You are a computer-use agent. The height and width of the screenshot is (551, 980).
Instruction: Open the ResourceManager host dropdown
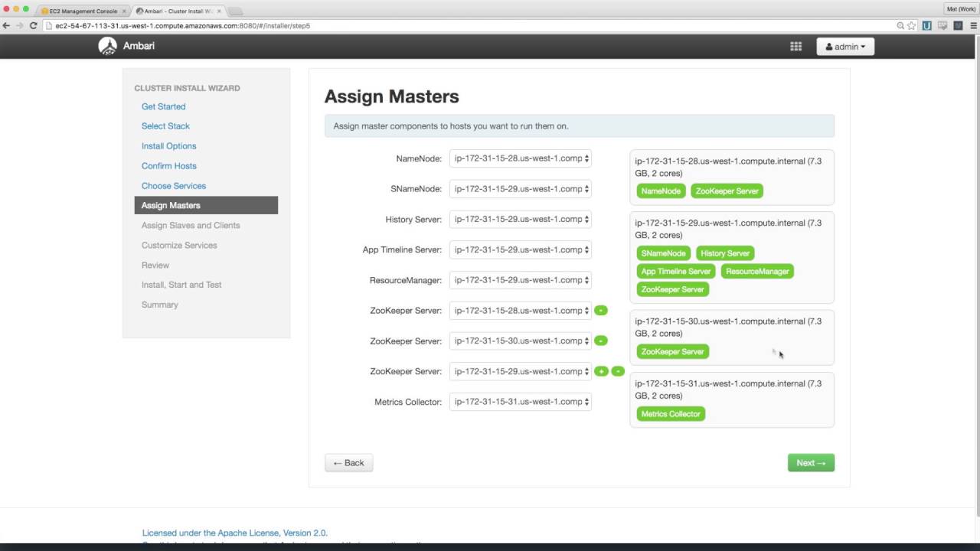(x=521, y=280)
